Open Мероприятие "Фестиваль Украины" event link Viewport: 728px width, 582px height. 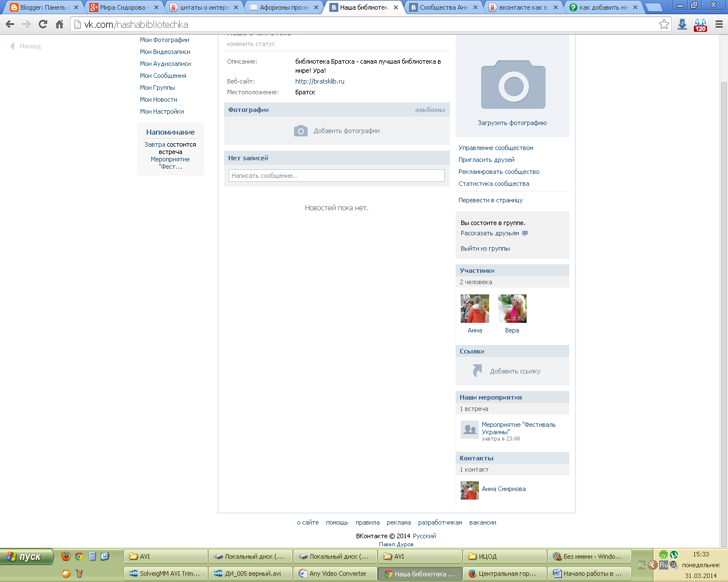coord(519,428)
